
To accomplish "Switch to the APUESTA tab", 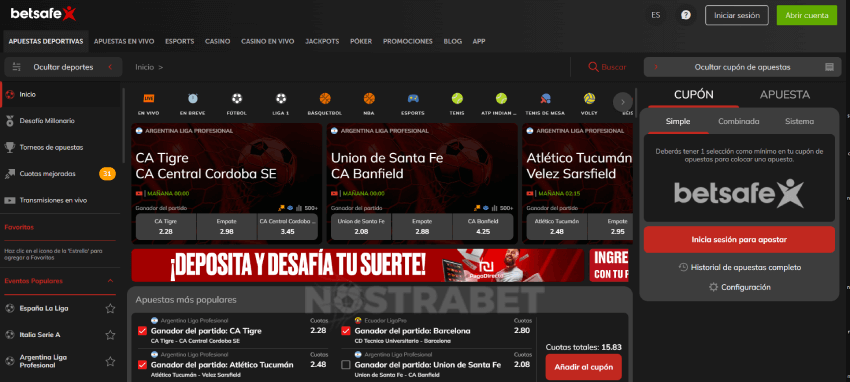I will pos(784,95).
